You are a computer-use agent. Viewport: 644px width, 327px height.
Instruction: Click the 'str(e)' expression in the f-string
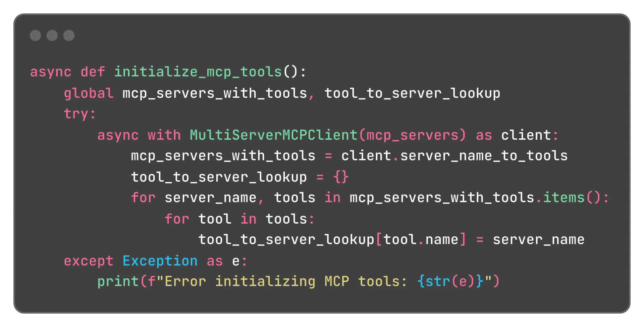click(x=450, y=281)
